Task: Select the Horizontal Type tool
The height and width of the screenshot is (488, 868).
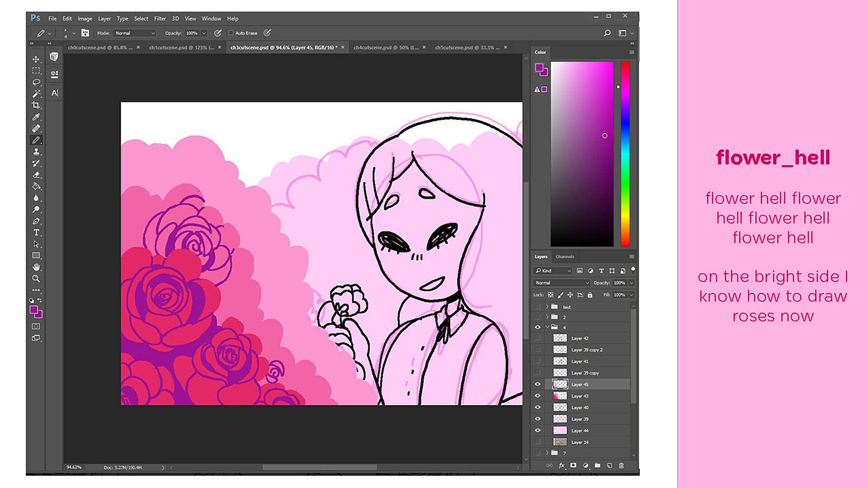Action: (x=36, y=233)
